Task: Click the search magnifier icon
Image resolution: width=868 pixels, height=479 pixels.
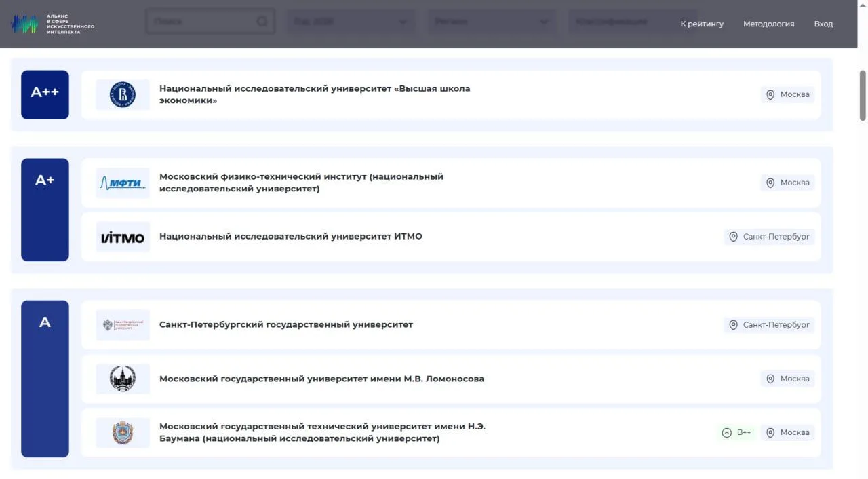Action: click(262, 22)
